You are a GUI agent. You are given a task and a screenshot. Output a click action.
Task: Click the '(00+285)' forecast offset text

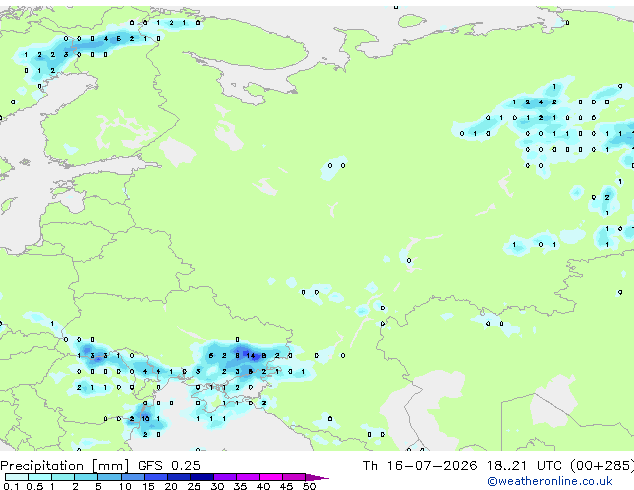pos(602,466)
